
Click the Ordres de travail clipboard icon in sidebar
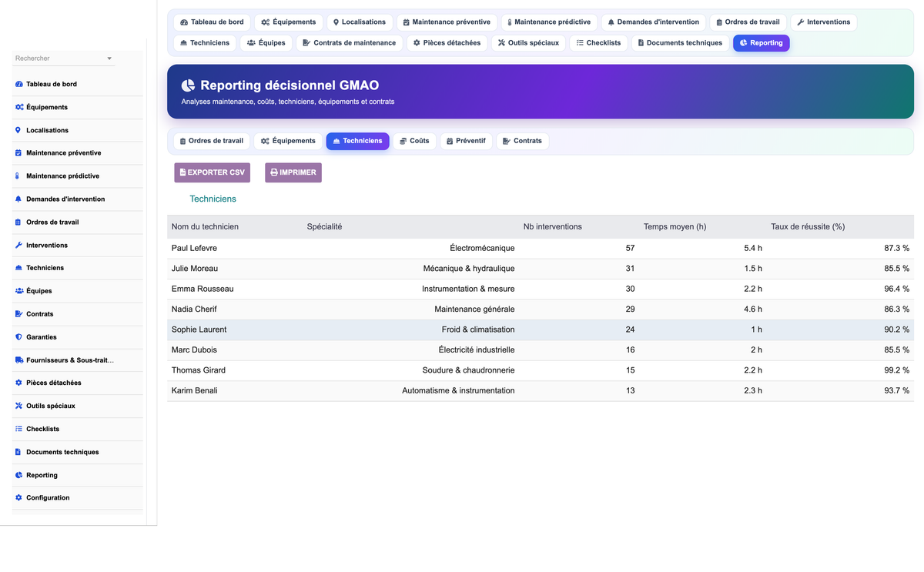18,222
